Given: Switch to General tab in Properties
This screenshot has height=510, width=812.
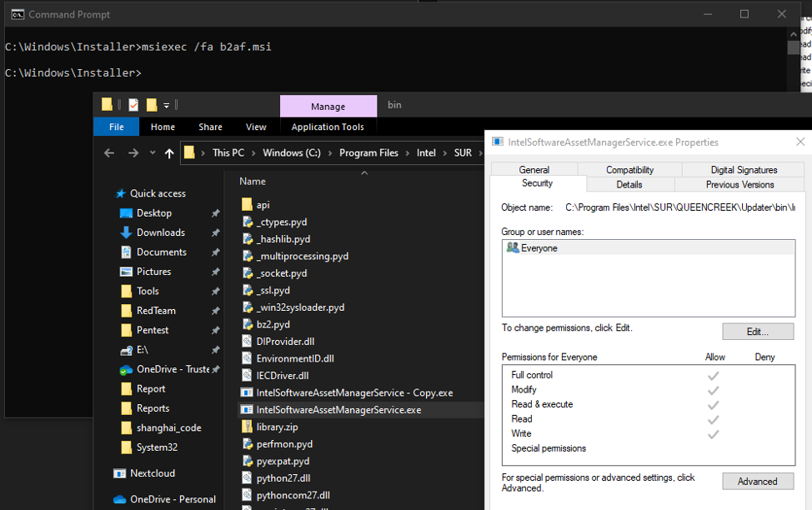Looking at the screenshot, I should (534, 169).
